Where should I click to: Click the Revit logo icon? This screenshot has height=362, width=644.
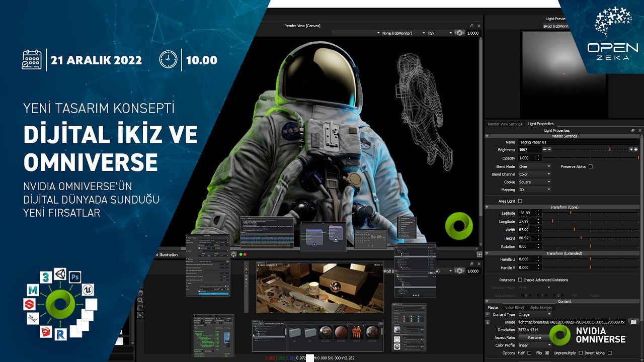(x=61, y=335)
